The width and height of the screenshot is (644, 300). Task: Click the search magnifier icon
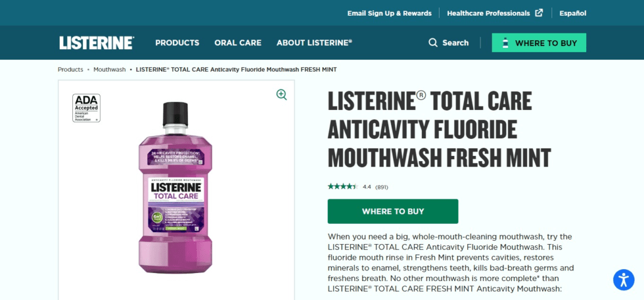[433, 43]
